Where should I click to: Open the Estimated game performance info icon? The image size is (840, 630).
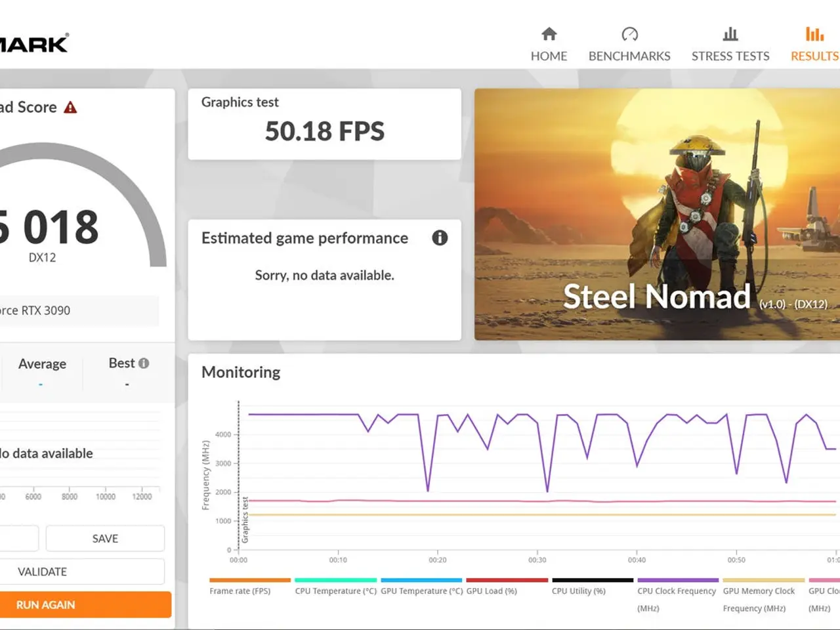point(440,238)
